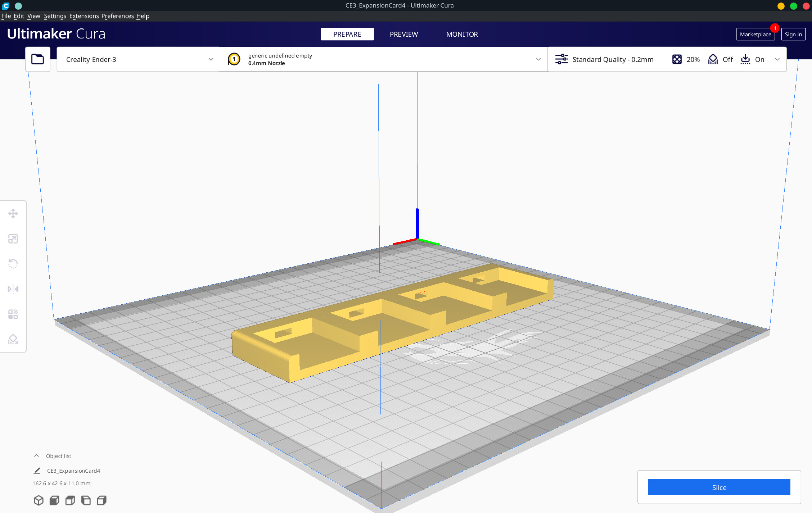
Task: Open file with the folder icon
Action: (38, 59)
